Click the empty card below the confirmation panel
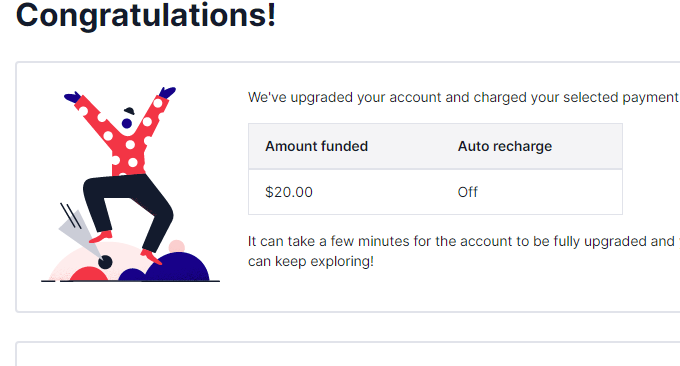 (348, 354)
